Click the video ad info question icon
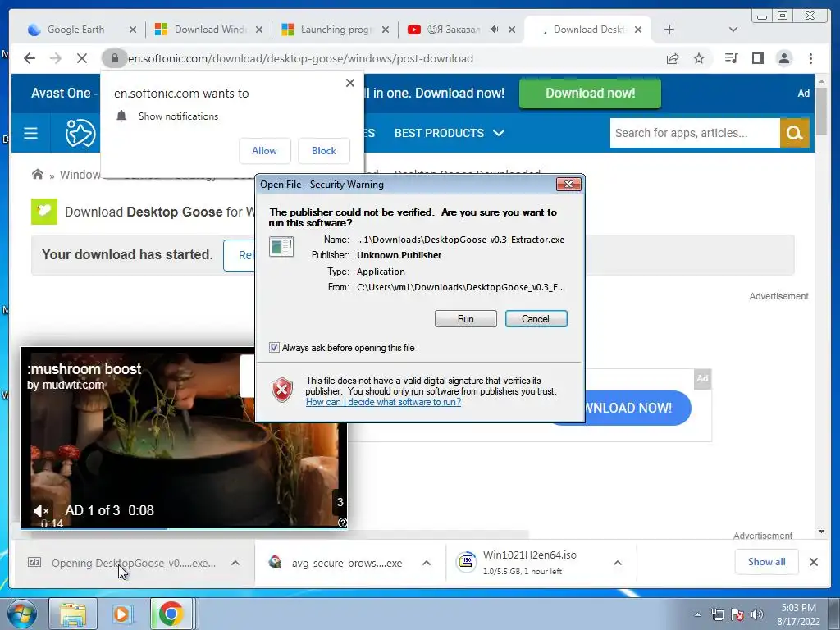The image size is (840, 630). point(342,523)
